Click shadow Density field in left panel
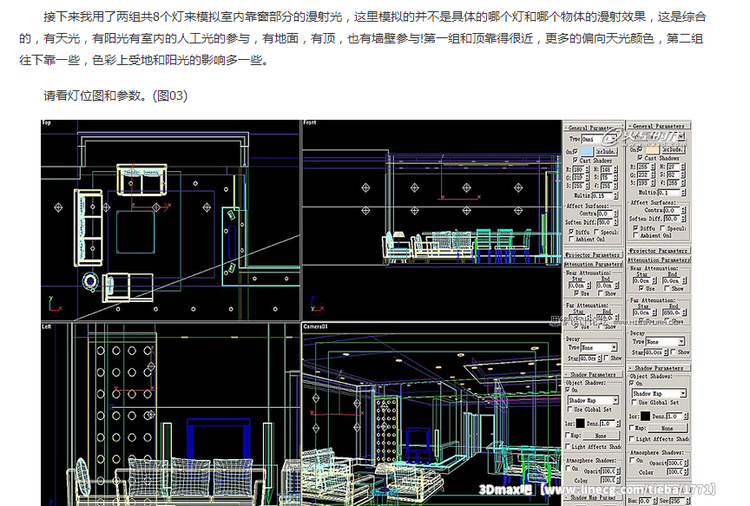 tap(607, 424)
